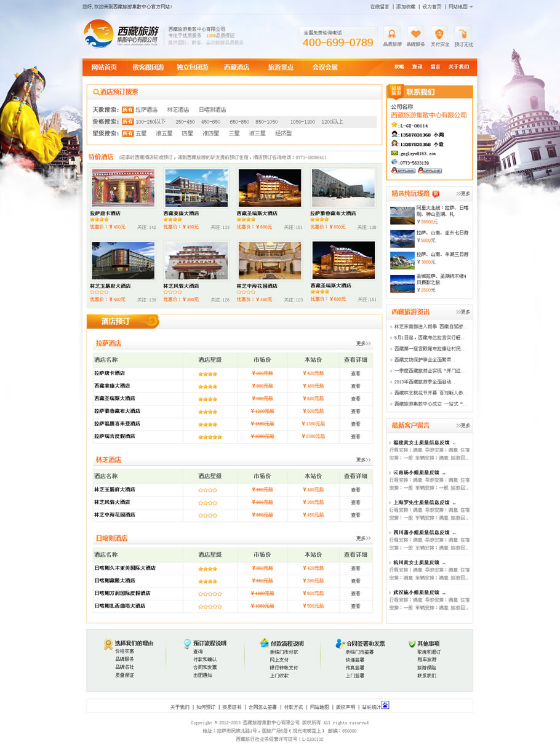Image resolution: width=560 pixels, height=750 pixels.
Task: Open the 拉萨、山南、羊湖三日游 route thumbnail
Action: pos(402,260)
